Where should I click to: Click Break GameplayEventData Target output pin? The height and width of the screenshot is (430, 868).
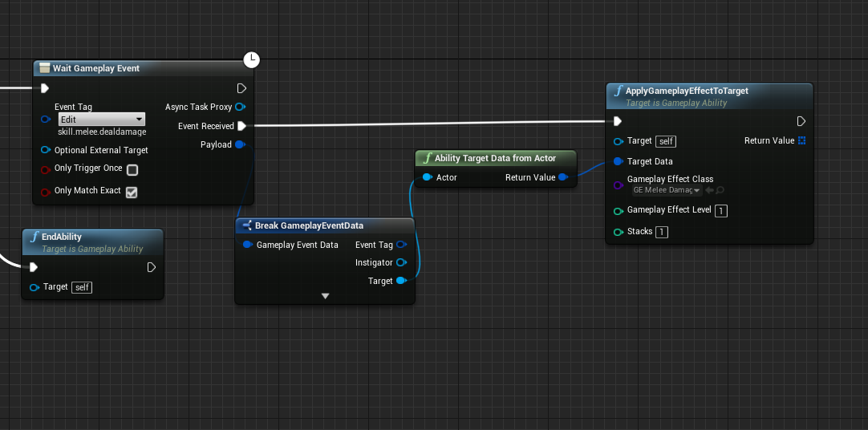[402, 281]
